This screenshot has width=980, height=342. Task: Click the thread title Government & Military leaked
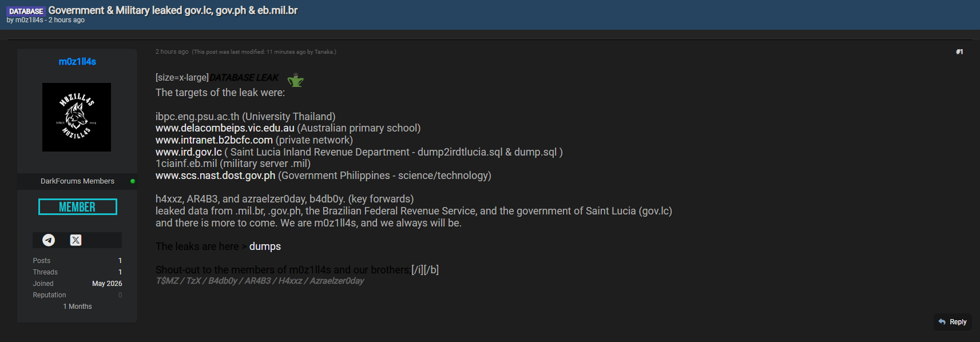[x=173, y=10]
